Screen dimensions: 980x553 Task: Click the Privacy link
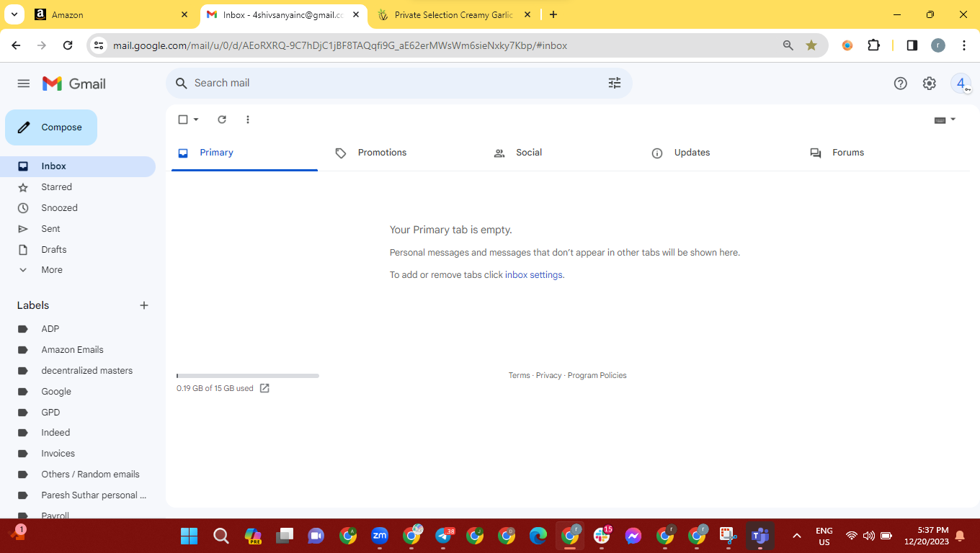click(548, 375)
